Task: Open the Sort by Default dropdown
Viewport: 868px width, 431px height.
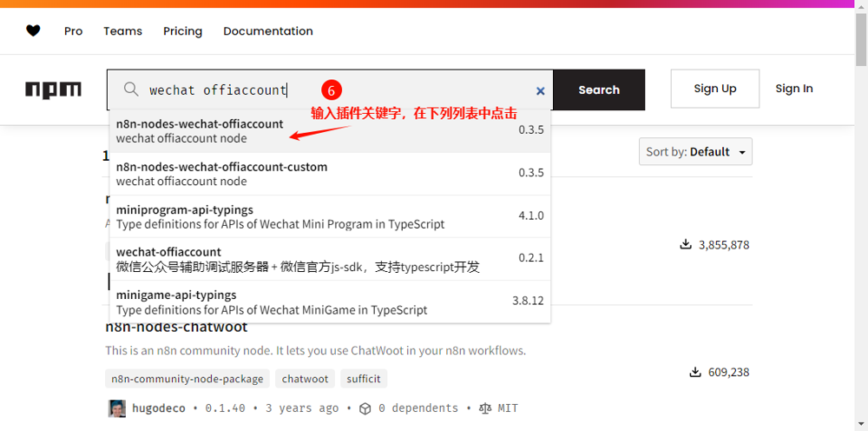Action: coord(695,152)
